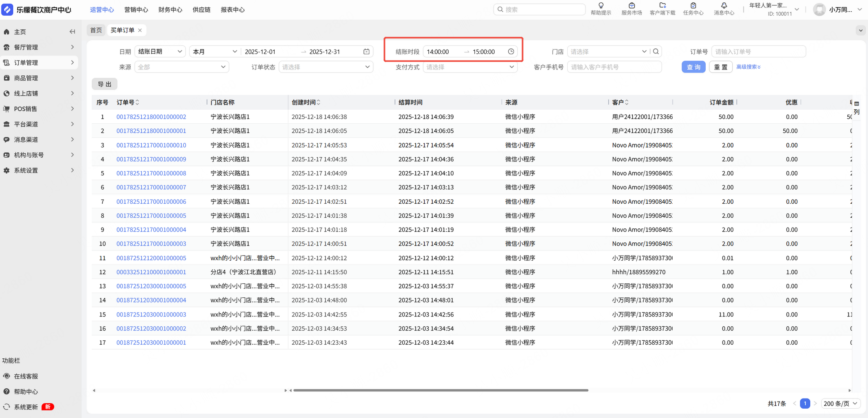The image size is (868, 418).
Task: Click the 查询 button
Action: pos(693,67)
